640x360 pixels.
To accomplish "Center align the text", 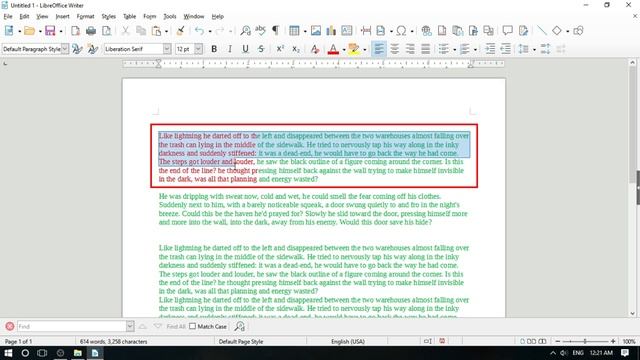I will tap(395, 49).
